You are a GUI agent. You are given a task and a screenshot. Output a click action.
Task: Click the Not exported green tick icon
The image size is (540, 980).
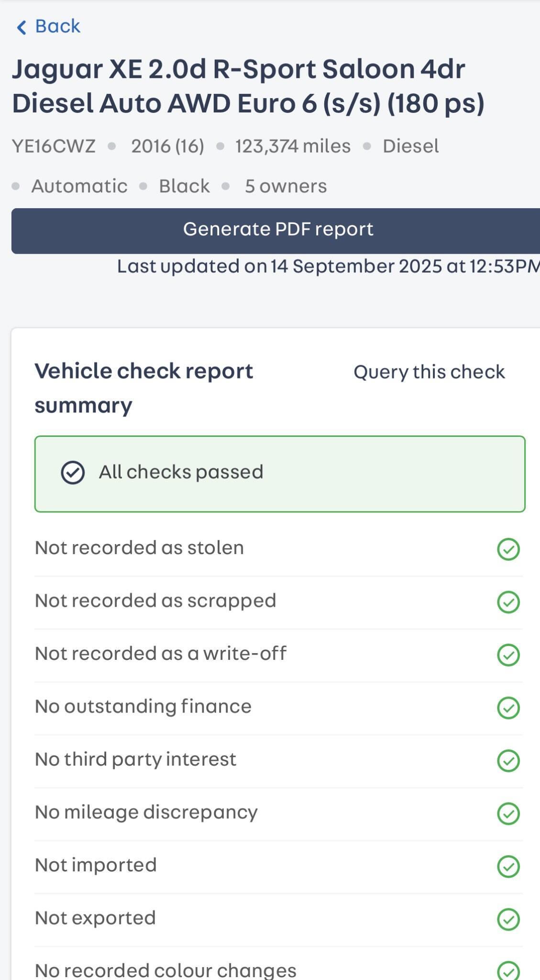click(x=508, y=919)
